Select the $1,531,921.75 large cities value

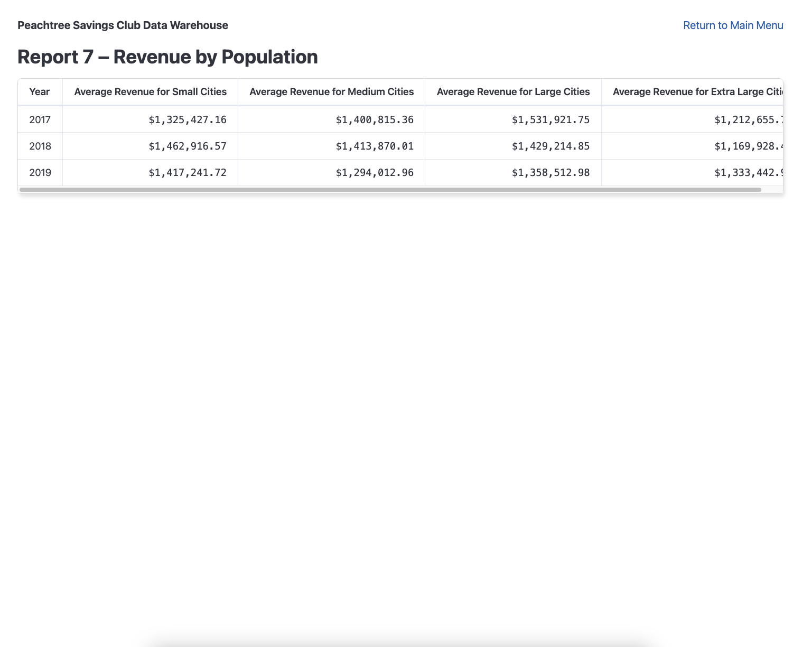pos(550,119)
